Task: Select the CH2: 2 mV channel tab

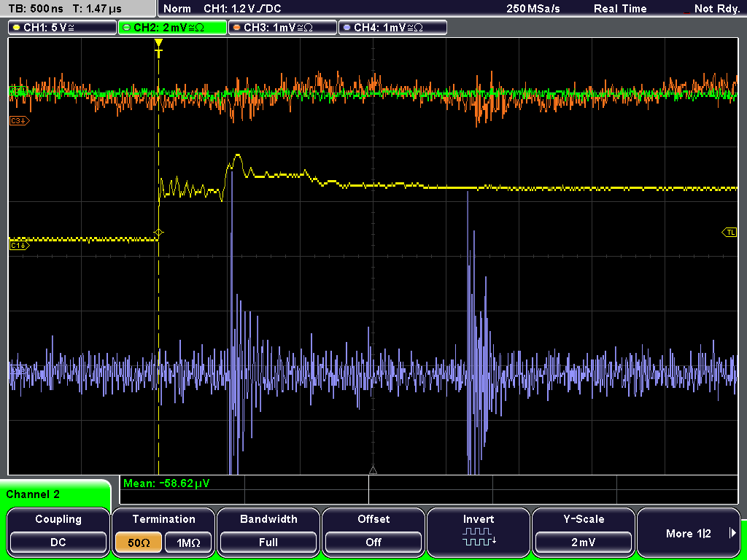Action: (x=172, y=28)
